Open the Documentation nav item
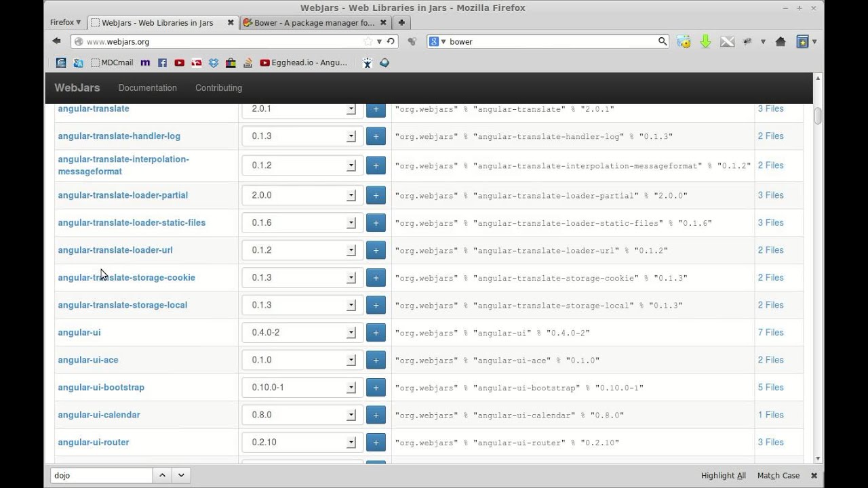868x488 pixels. tap(147, 87)
